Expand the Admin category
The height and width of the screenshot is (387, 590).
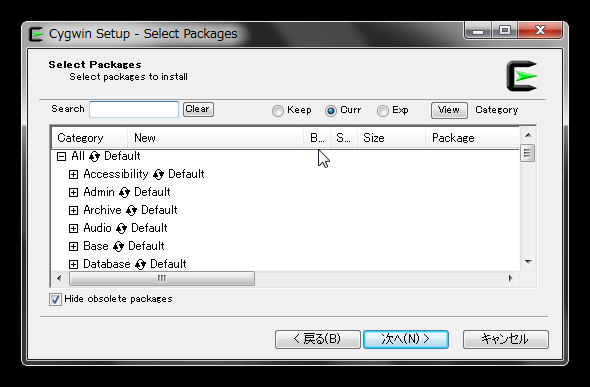73,192
